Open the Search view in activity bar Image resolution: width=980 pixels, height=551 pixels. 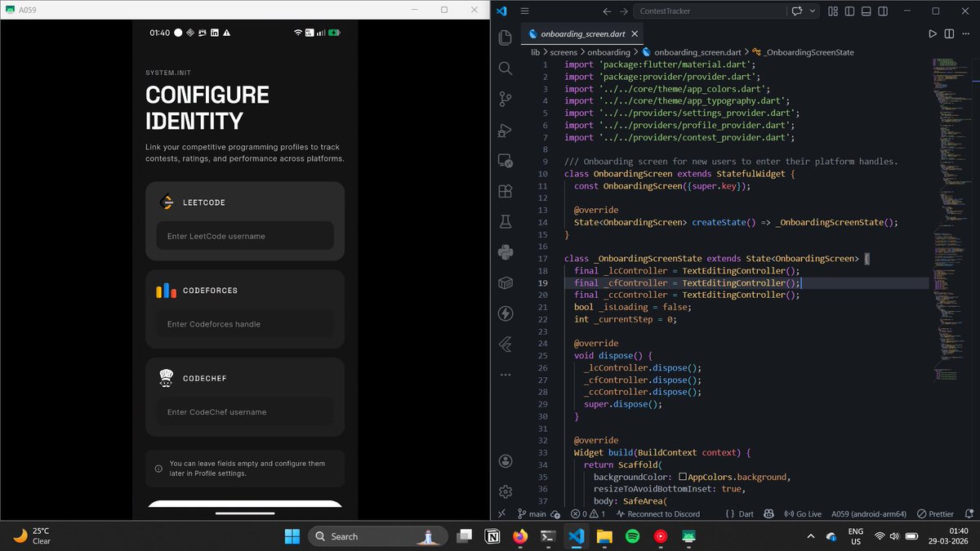[505, 69]
